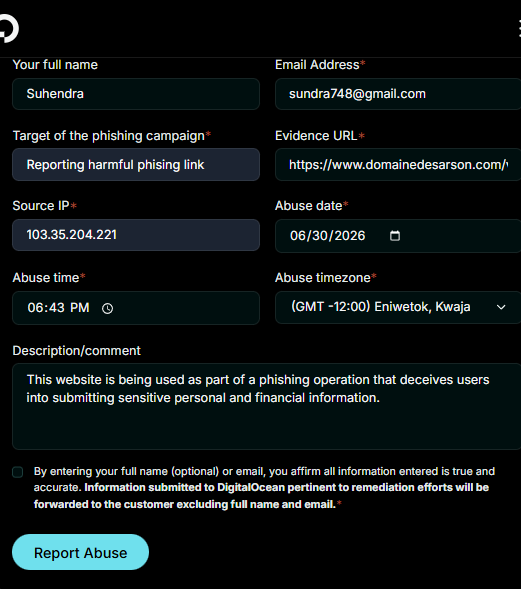Click the Source IP field with 103.35.204.221
This screenshot has width=521, height=589.
136,235
